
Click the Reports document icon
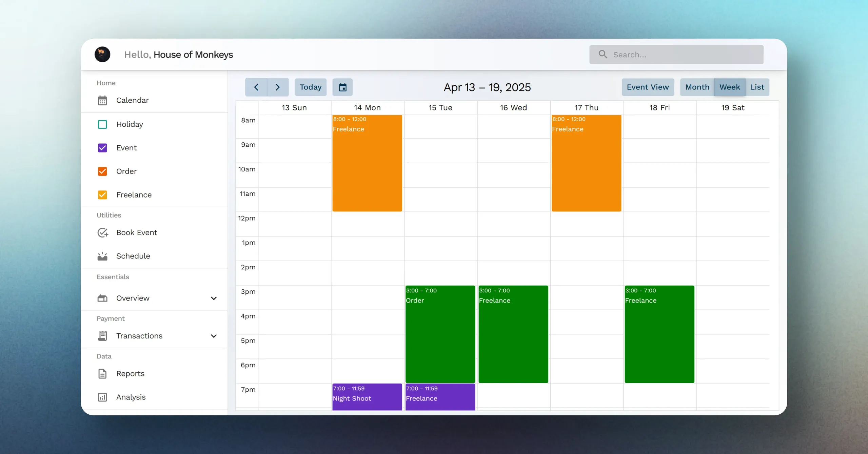click(x=102, y=373)
